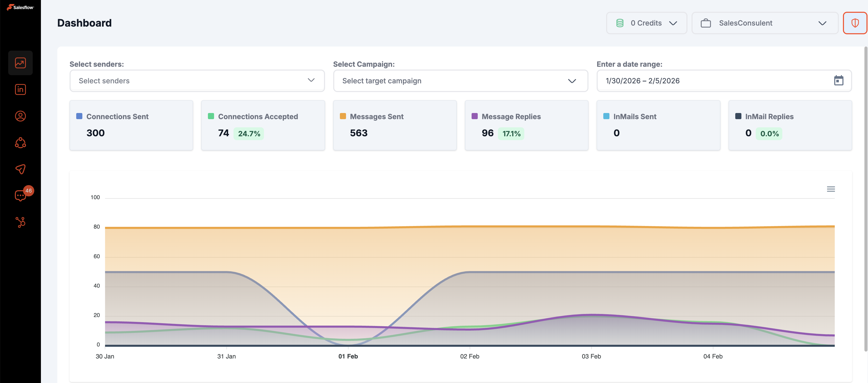Toggle Messages Sent series orange swatch

[x=343, y=116]
